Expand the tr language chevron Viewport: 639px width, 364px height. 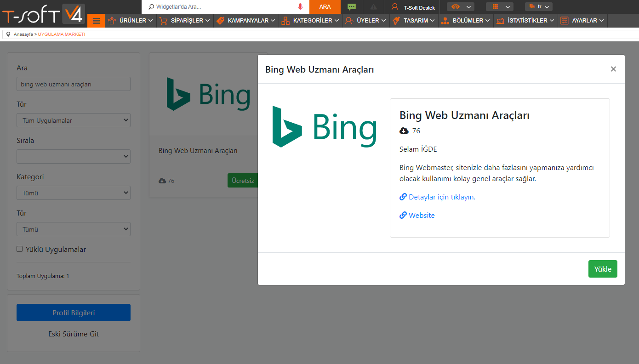[547, 7]
